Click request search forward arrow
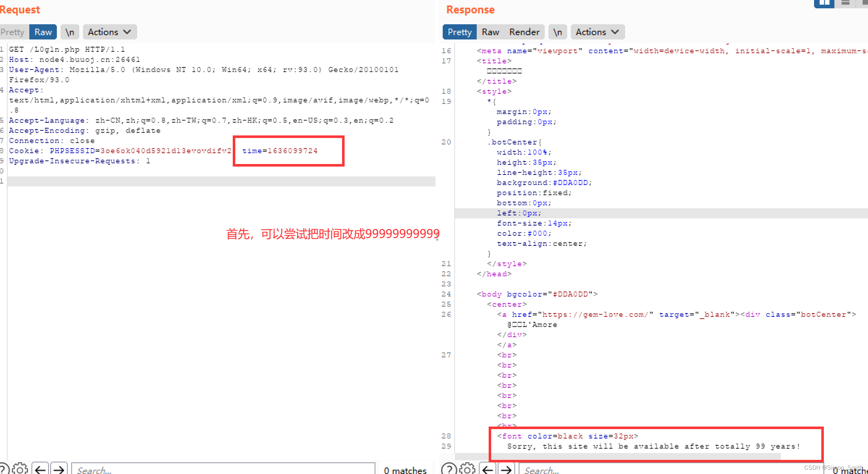 [x=59, y=469]
